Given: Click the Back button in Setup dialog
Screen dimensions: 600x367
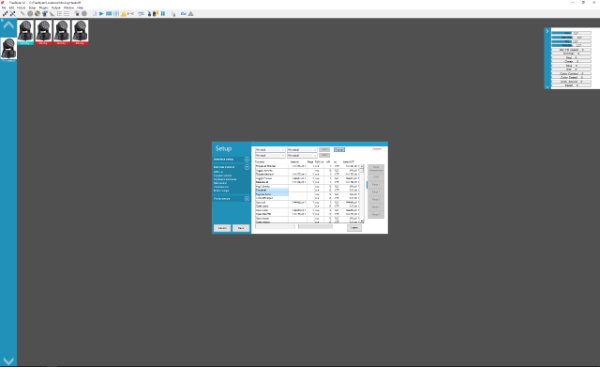Looking at the screenshot, I should (x=241, y=228).
